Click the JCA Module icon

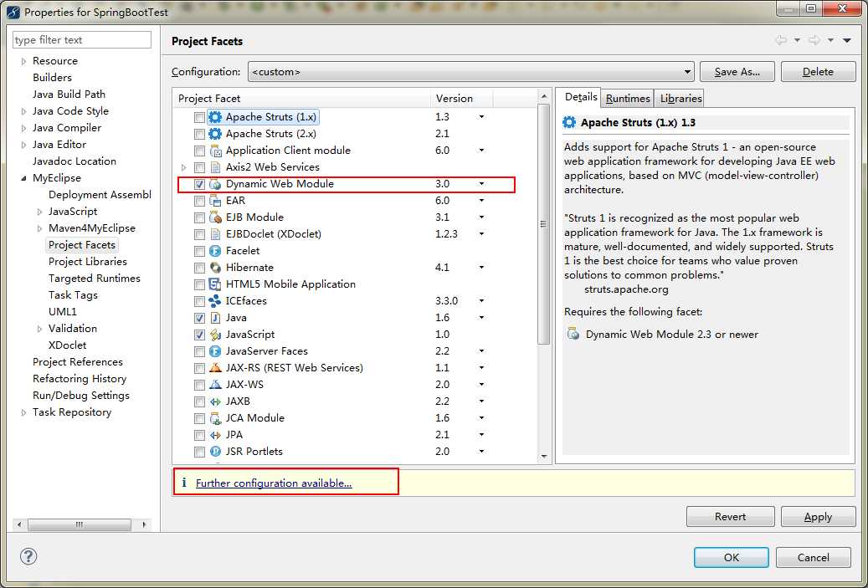(215, 418)
